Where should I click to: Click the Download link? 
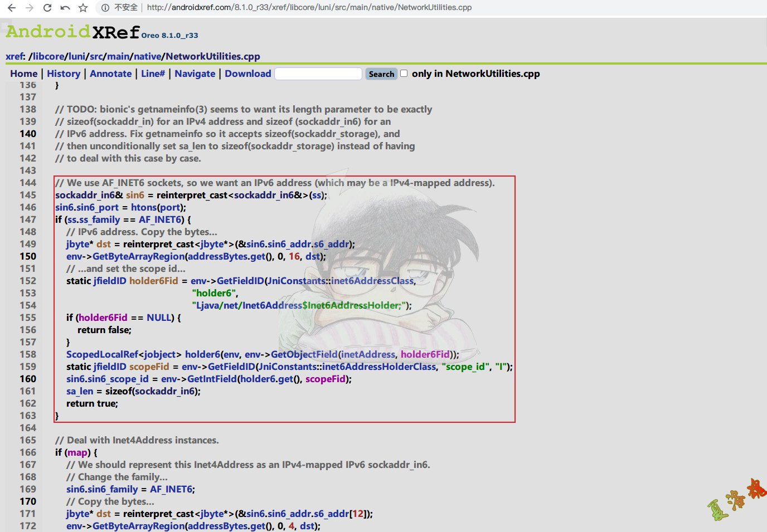pyautogui.click(x=247, y=74)
